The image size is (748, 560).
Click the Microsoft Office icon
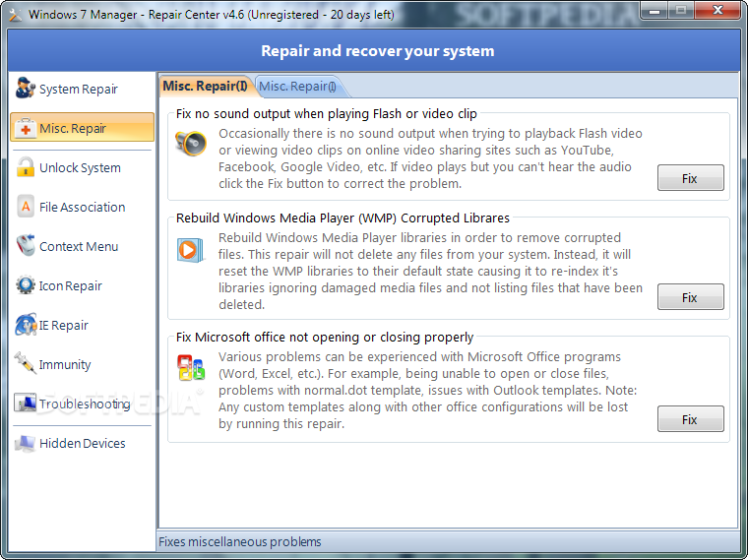click(x=191, y=367)
